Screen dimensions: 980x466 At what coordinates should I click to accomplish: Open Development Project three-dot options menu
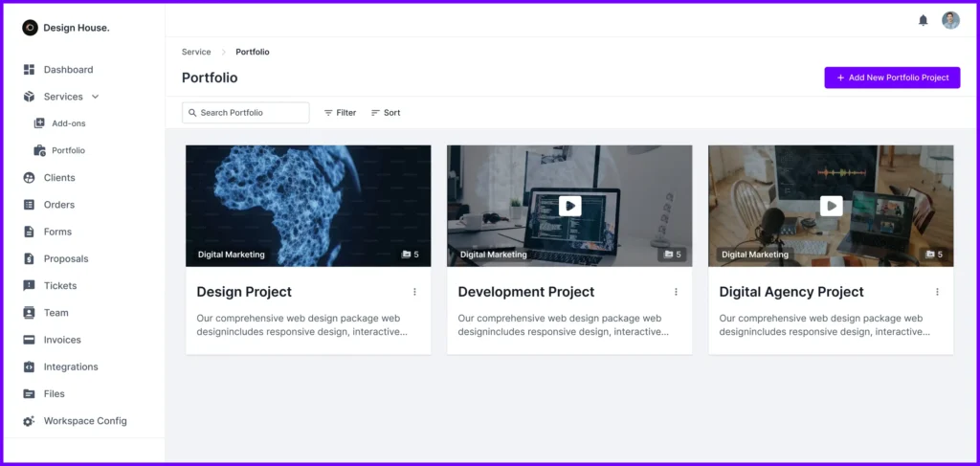(x=676, y=292)
